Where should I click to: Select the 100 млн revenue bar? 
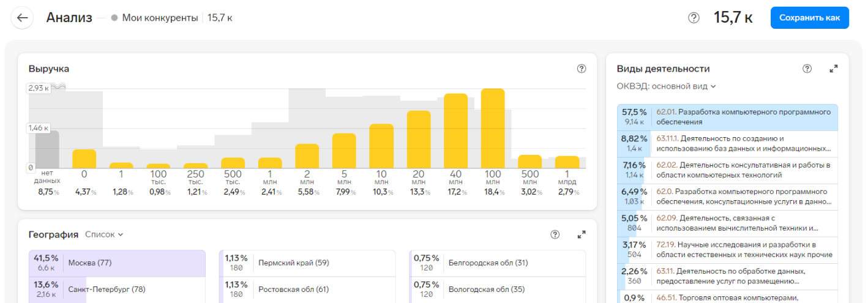coord(493,129)
